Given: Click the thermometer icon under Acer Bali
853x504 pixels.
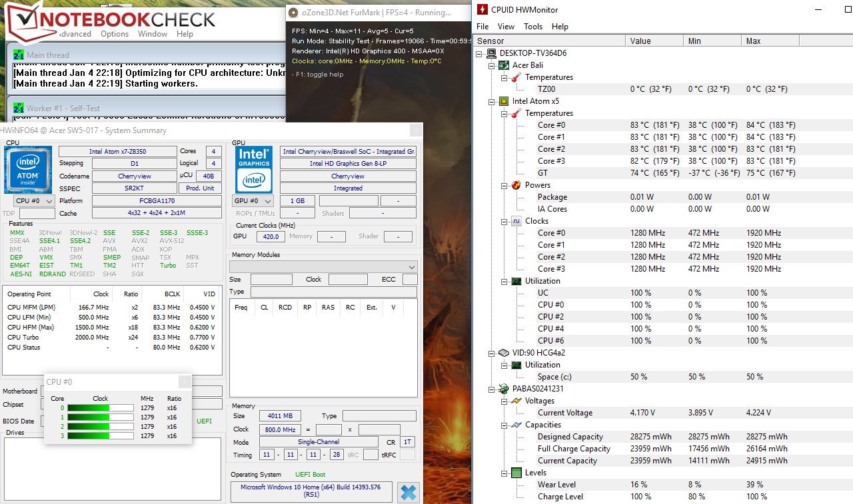Looking at the screenshot, I should [516, 77].
